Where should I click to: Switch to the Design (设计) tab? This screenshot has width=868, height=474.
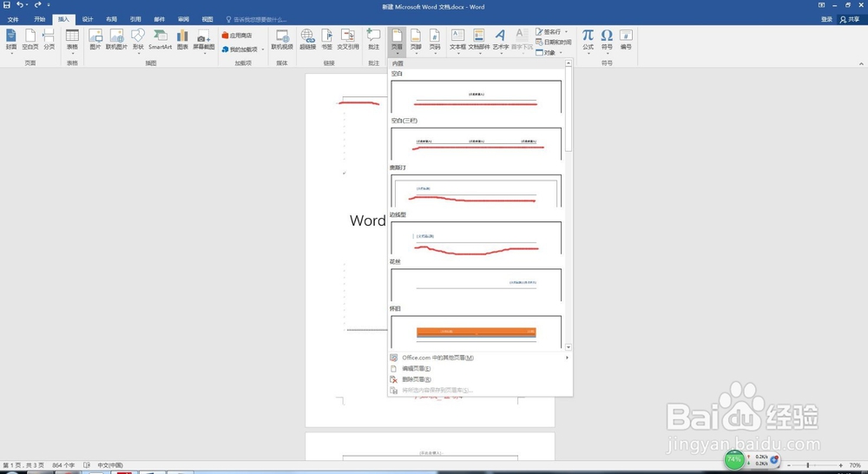coord(88,19)
